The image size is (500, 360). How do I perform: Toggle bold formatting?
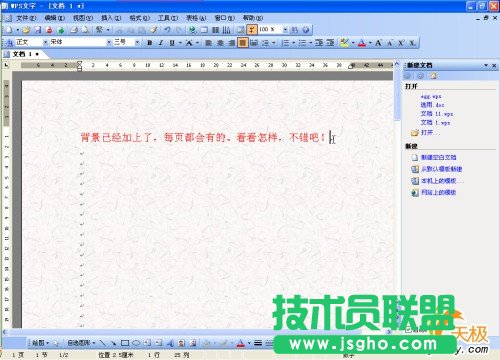pyautogui.click(x=150, y=43)
